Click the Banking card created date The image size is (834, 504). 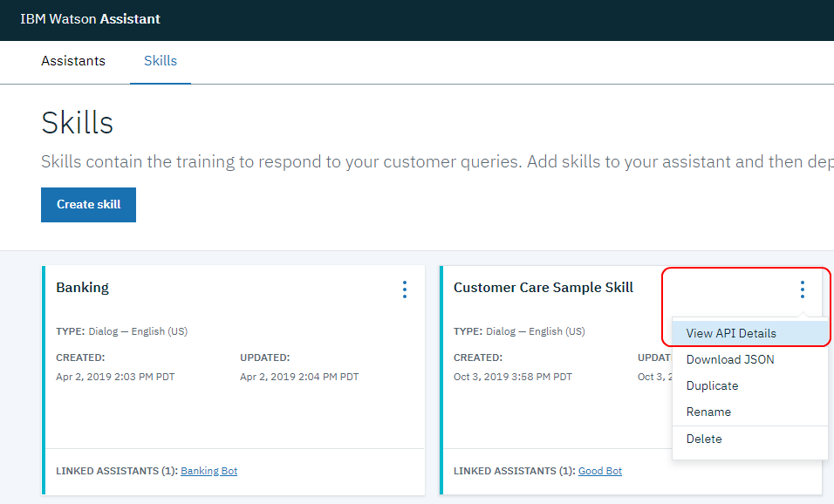(x=115, y=377)
